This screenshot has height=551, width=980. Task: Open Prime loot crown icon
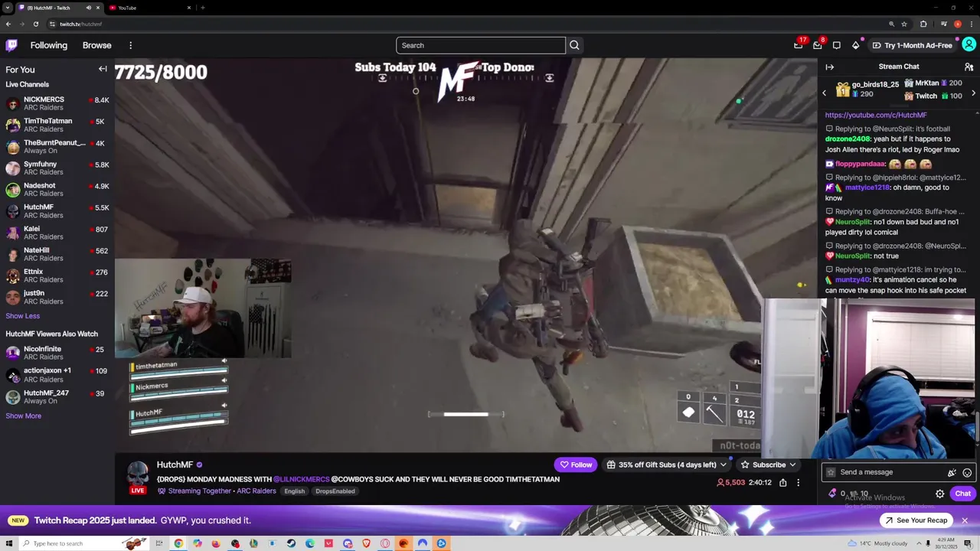pos(799,45)
